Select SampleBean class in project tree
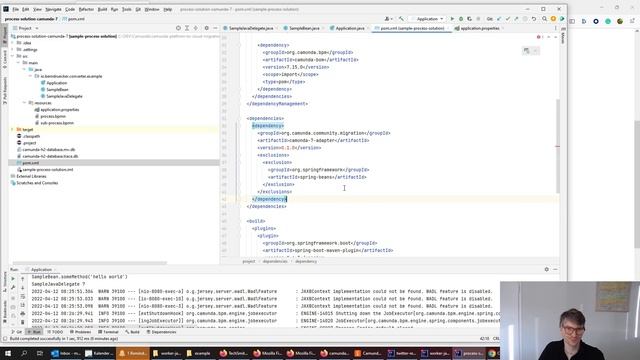This screenshot has width=640, height=360. (x=57, y=89)
